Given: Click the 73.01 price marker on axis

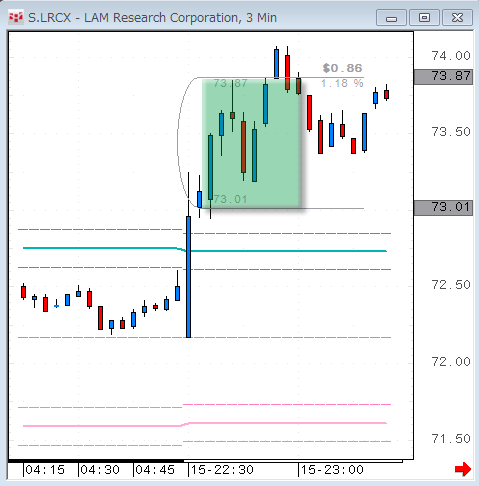Looking at the screenshot, I should (x=443, y=207).
